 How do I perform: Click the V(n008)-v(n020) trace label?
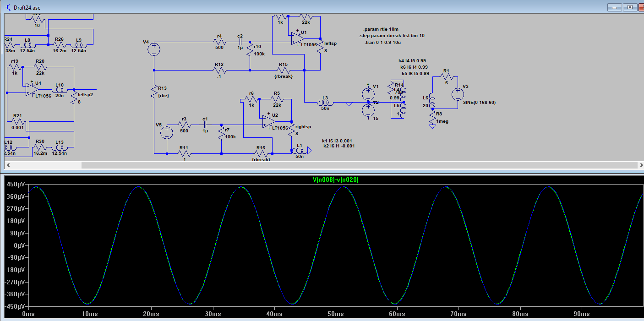[335, 180]
